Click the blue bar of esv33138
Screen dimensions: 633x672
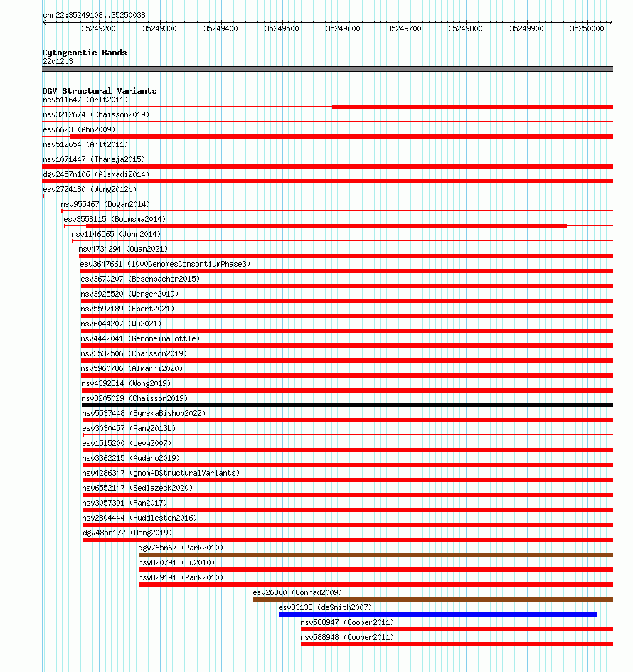(438, 614)
